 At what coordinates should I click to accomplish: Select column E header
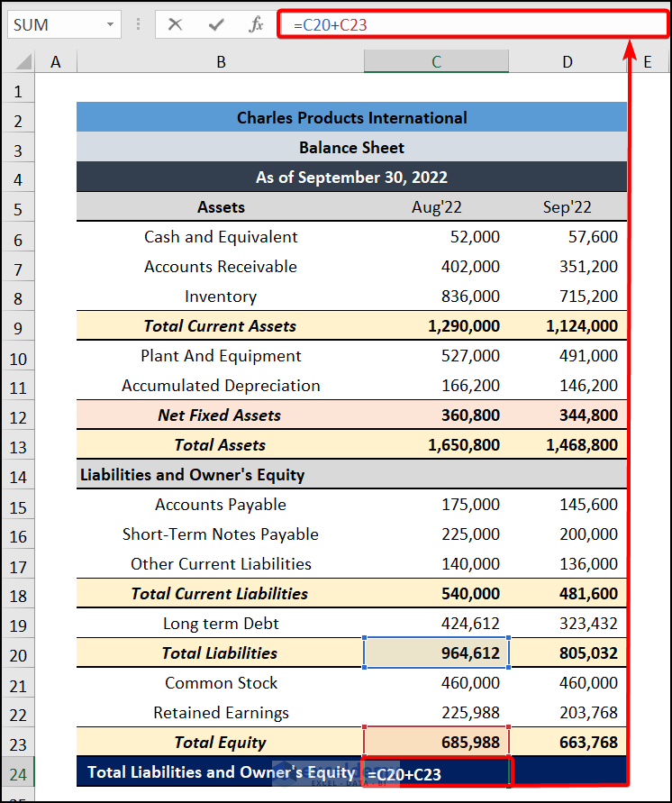click(648, 62)
